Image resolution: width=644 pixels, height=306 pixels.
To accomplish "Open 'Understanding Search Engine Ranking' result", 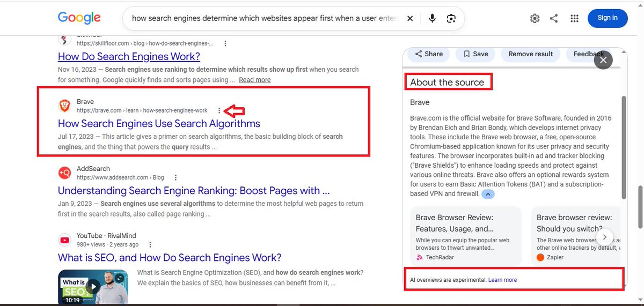I will [194, 190].
